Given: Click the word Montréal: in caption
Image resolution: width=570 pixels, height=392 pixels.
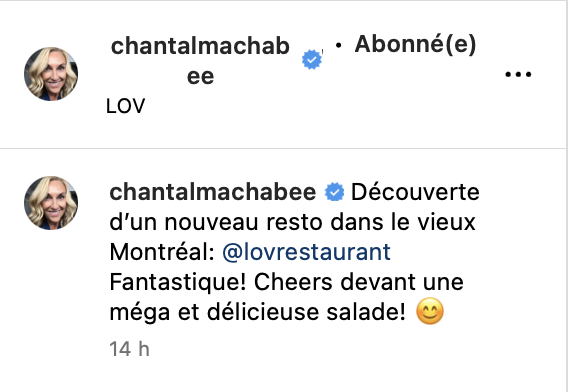Looking at the screenshot, I should click(x=162, y=252).
